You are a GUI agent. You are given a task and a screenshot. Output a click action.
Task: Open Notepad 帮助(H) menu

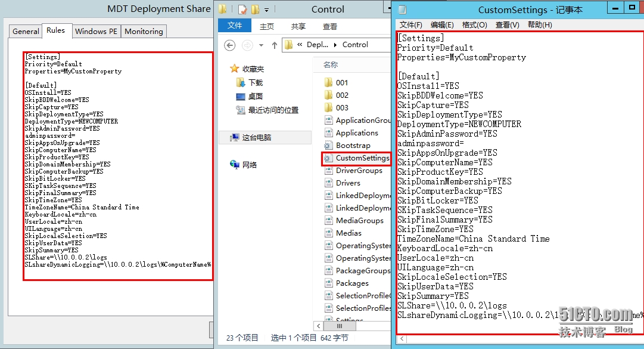tap(540, 25)
